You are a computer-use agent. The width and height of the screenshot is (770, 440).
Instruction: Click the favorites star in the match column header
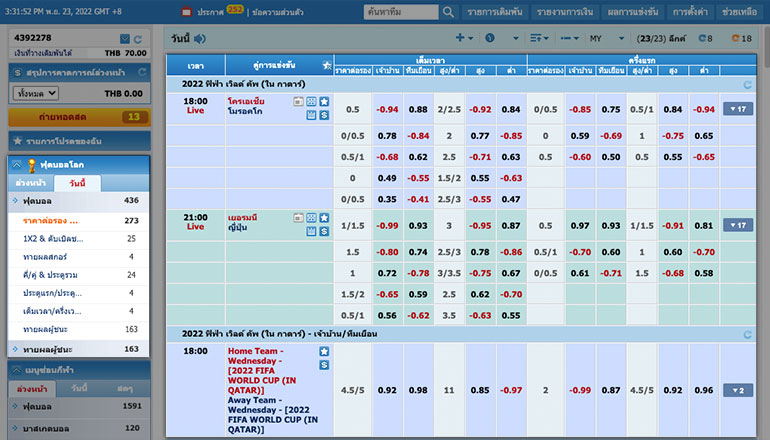pos(327,65)
